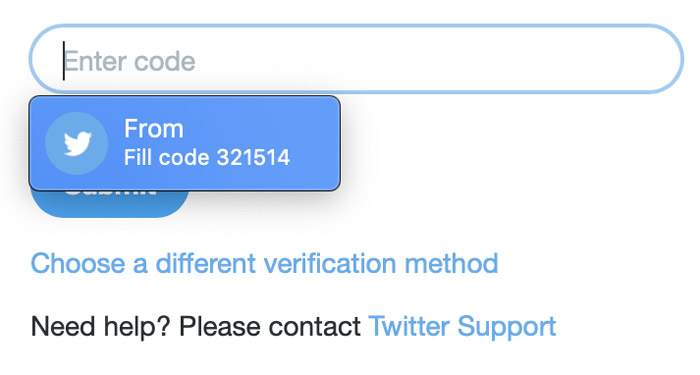Click the word Choose in blue link
The width and height of the screenshot is (700, 375).
coord(78,263)
